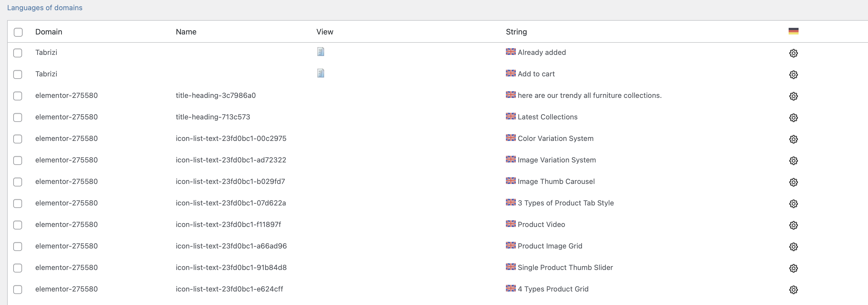Viewport: 868px width, 305px height.
Task: Click gear icon for 'Image Thumb Carousel'
Action: (x=793, y=182)
